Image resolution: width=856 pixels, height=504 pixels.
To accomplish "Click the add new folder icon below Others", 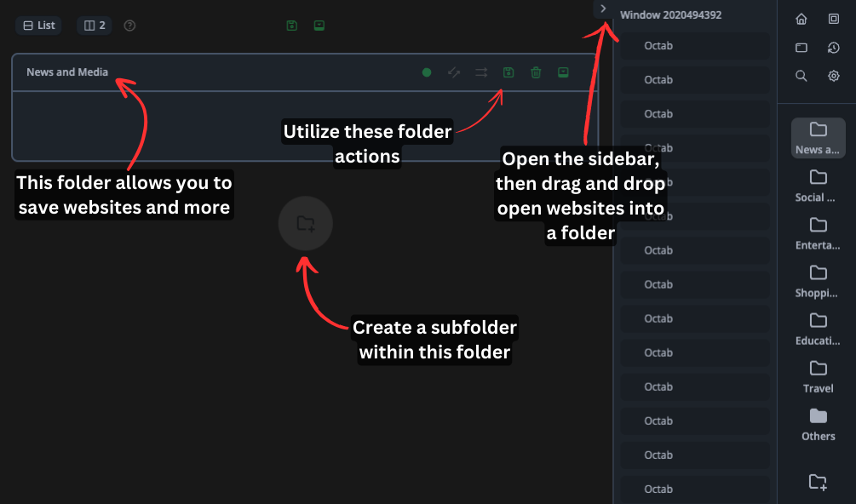I will pos(818,482).
